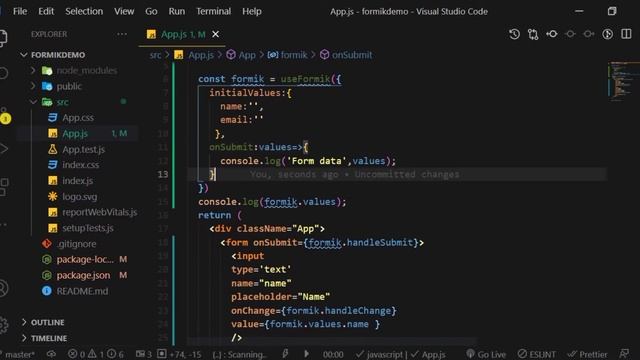Open the Selection menu
The image size is (640, 360).
84,11
